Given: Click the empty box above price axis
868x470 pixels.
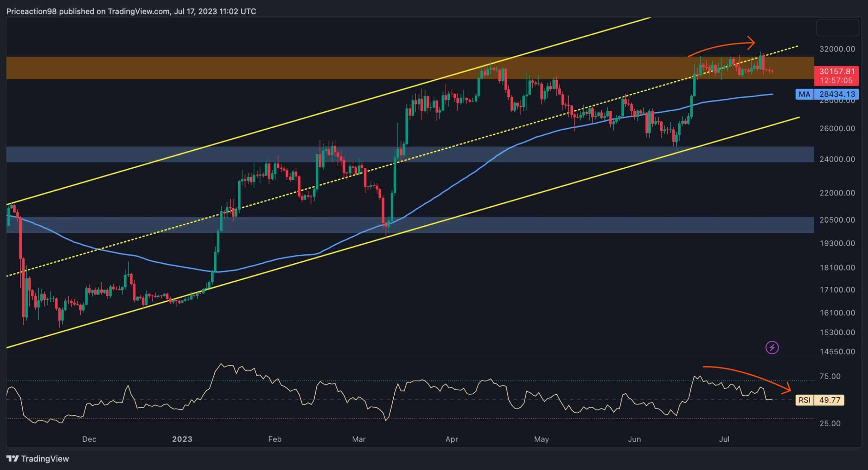Looking at the screenshot, I should click(838, 28).
